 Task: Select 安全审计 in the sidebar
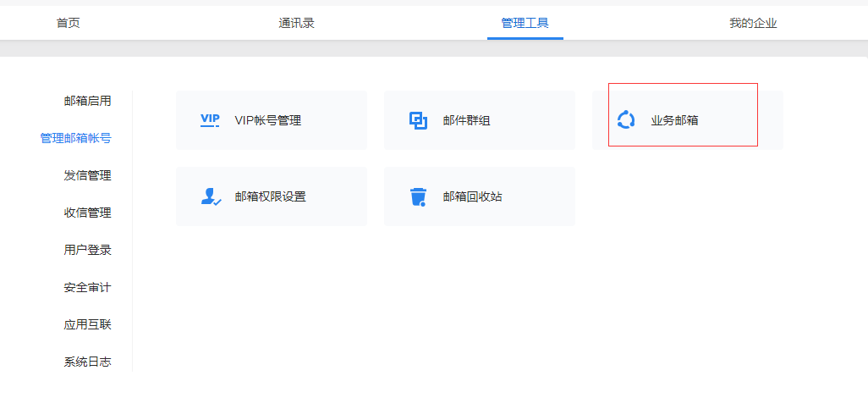pos(87,287)
